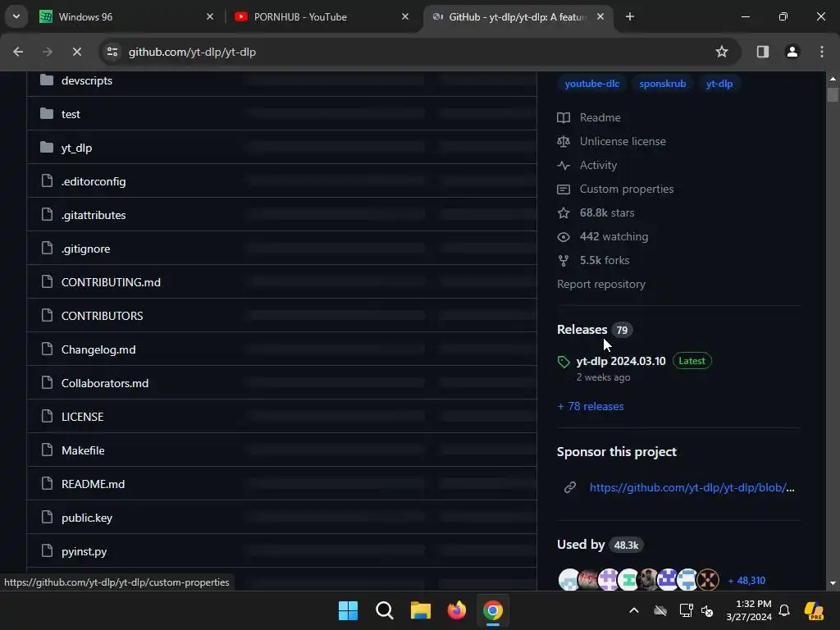Viewport: 840px width, 630px height.
Task: Open the yt-dlp 2024.03.10 release
Action: coord(621,361)
